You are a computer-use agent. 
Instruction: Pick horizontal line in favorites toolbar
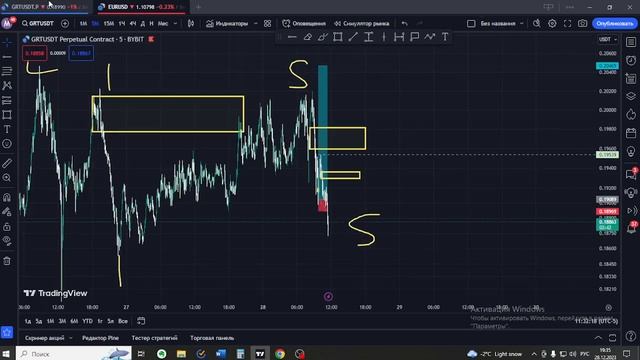point(292,37)
